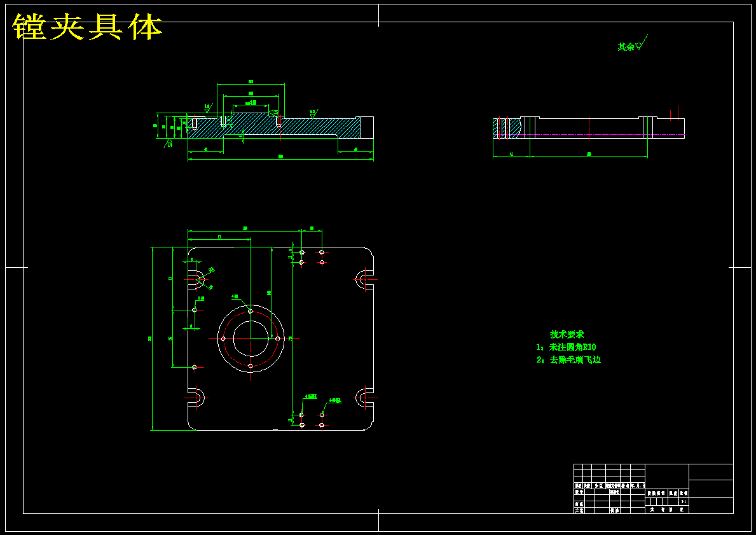756x535 pixels.
Task: Click the note 1：未注圆角R10
Action: 566,347
